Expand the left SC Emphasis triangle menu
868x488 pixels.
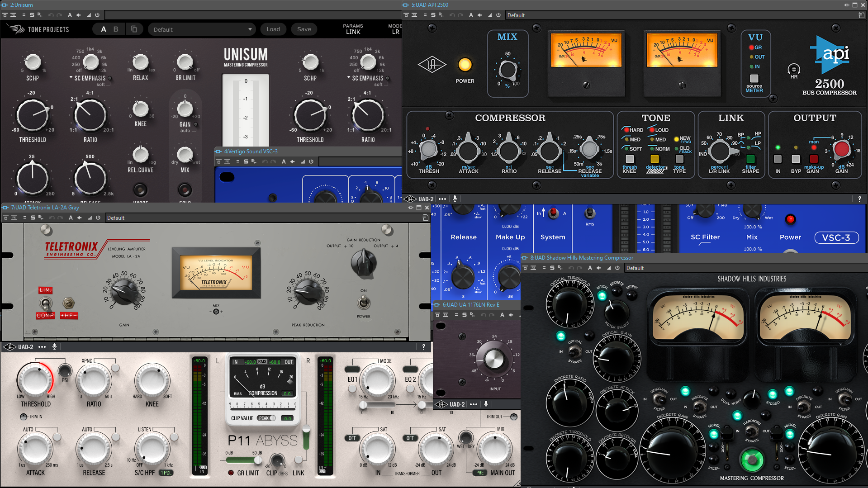(x=71, y=78)
